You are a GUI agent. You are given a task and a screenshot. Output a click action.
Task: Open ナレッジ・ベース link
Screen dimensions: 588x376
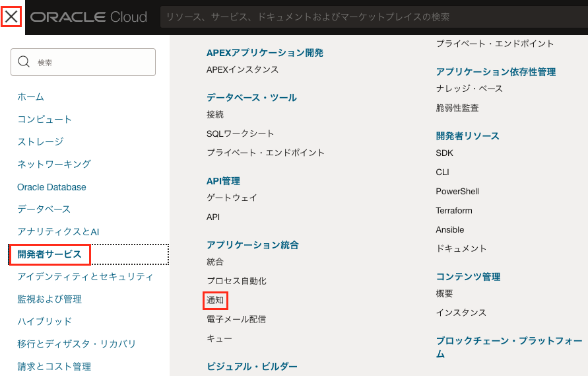pos(469,89)
